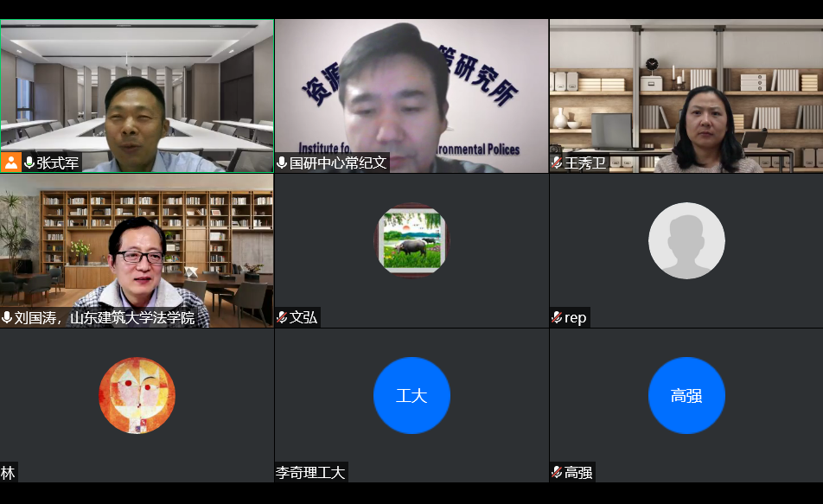The width and height of the screenshot is (823, 504).
Task: Click the orange painted-face avatar of 林
Action: (x=137, y=395)
